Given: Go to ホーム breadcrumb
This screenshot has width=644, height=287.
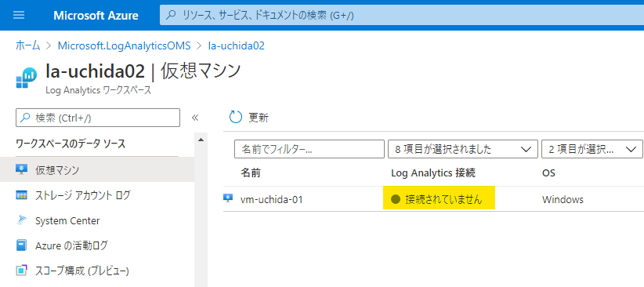Looking at the screenshot, I should 28,45.
